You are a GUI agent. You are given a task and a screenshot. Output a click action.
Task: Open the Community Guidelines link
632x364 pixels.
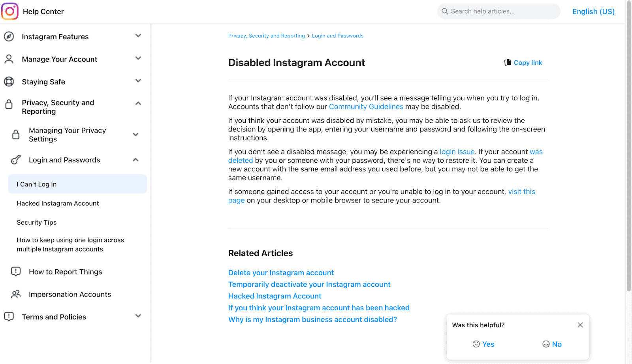366,107
